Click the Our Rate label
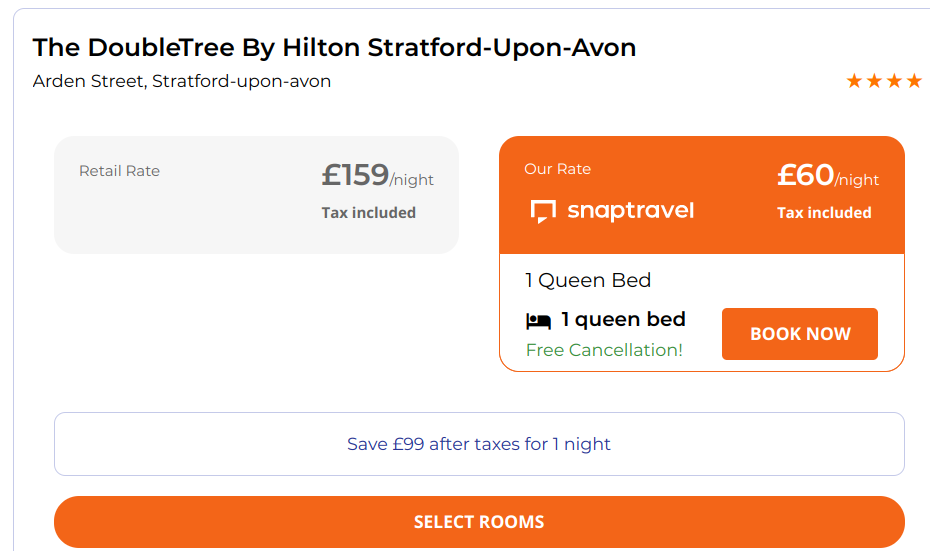 click(x=557, y=169)
